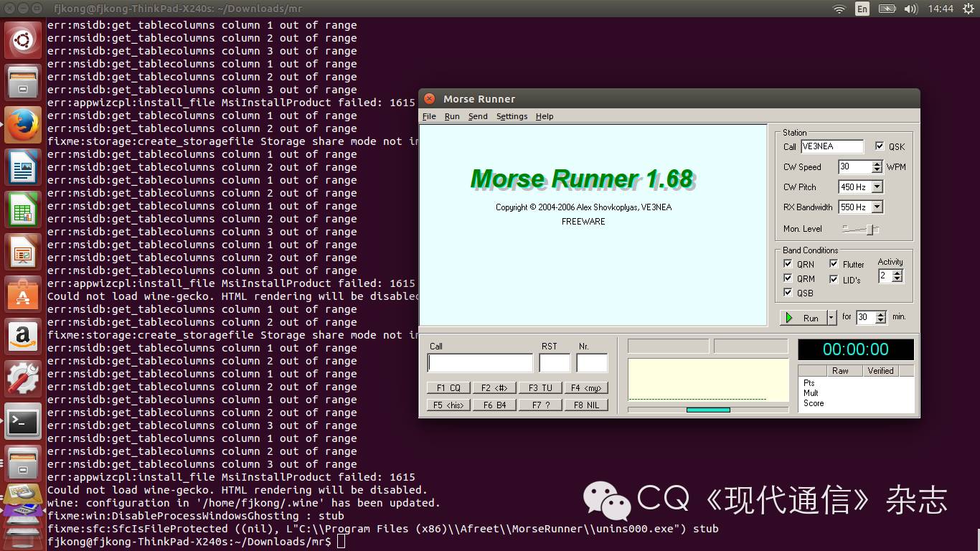Open System Settings wrench icon
The height and width of the screenshot is (551, 980).
point(23,379)
